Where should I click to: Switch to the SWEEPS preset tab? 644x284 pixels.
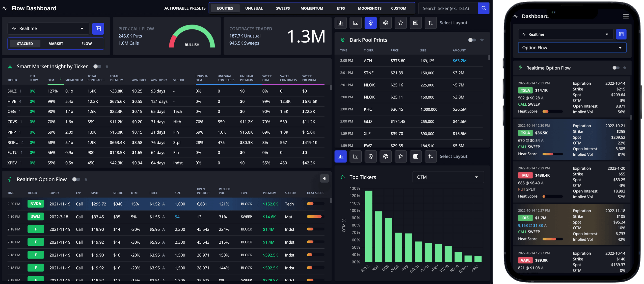[283, 8]
